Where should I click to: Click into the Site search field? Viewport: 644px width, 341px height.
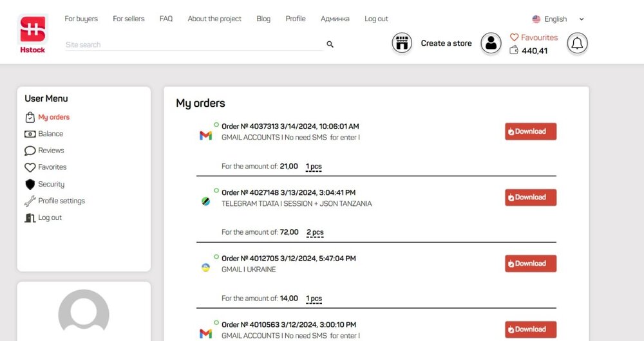point(194,45)
